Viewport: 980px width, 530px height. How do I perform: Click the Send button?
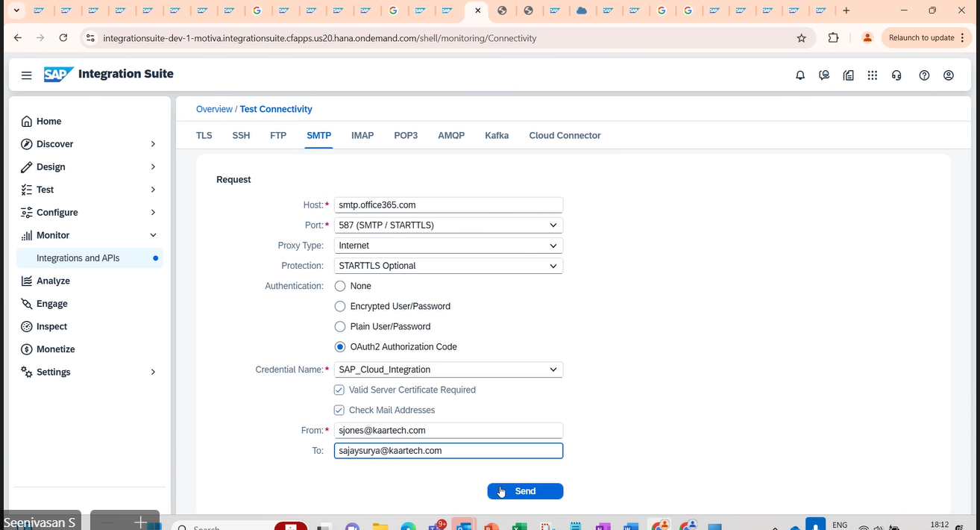point(525,491)
